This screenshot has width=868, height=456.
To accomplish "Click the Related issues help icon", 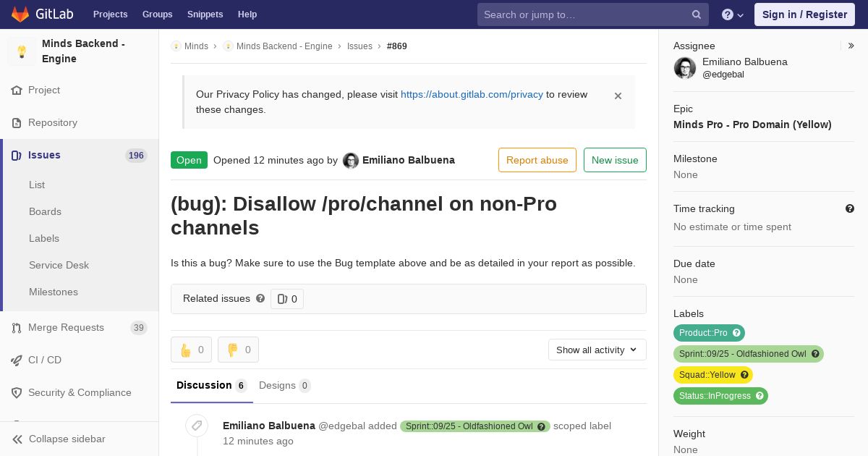I will pos(260,298).
